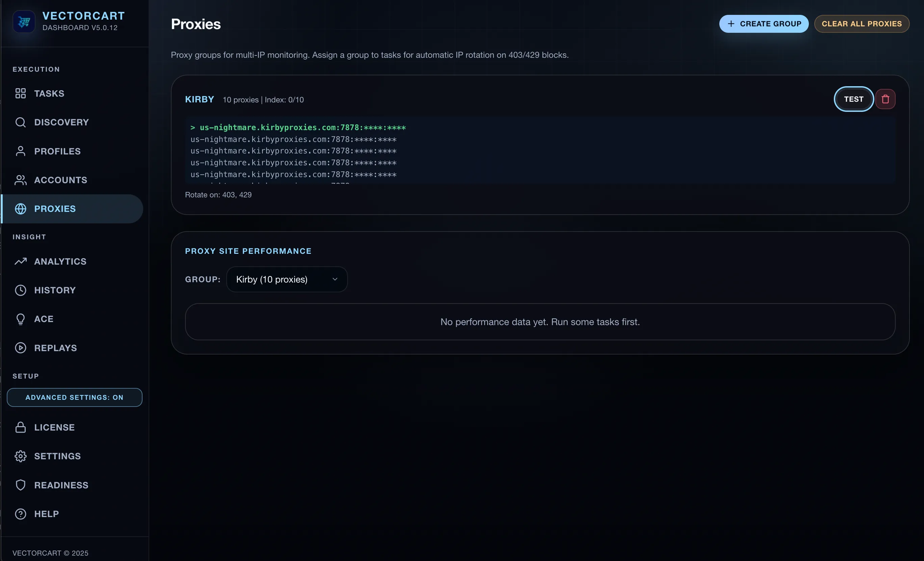Open Accounts using the people icon
The width and height of the screenshot is (924, 561).
click(20, 180)
